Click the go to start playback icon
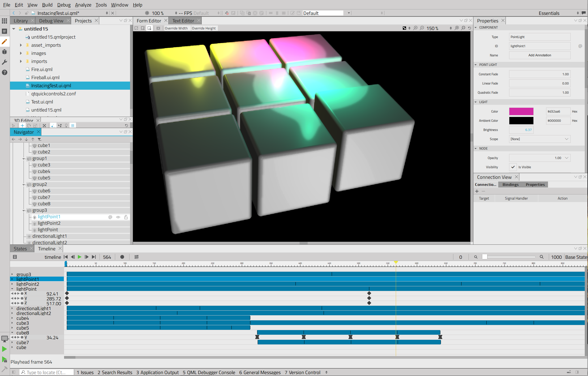 (67, 257)
